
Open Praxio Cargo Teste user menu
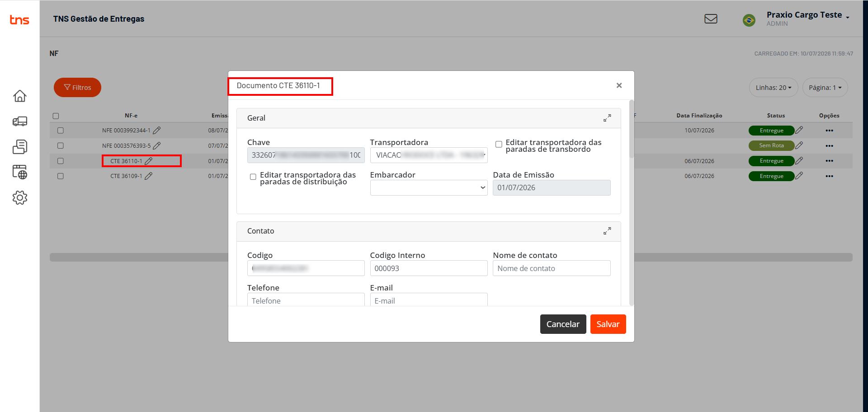808,19
